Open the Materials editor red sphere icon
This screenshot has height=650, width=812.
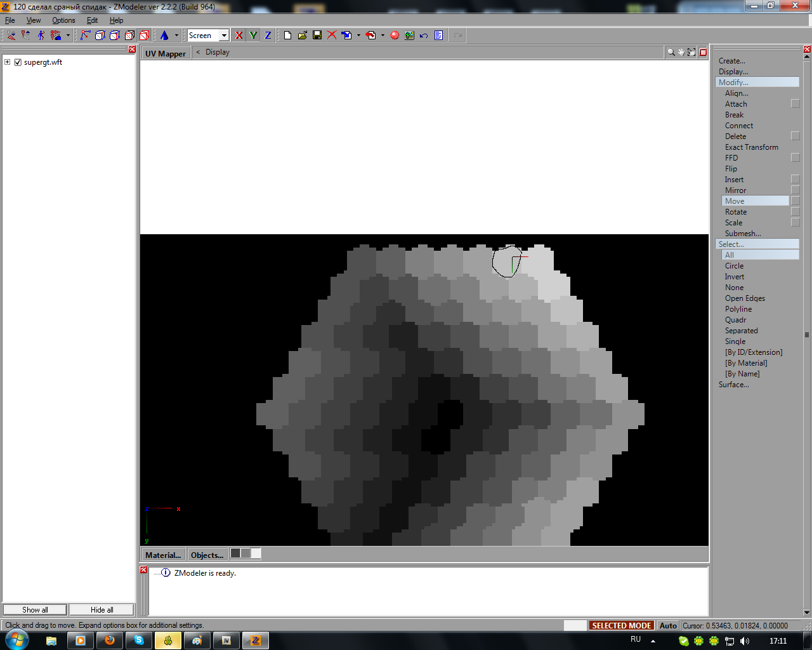pos(395,36)
